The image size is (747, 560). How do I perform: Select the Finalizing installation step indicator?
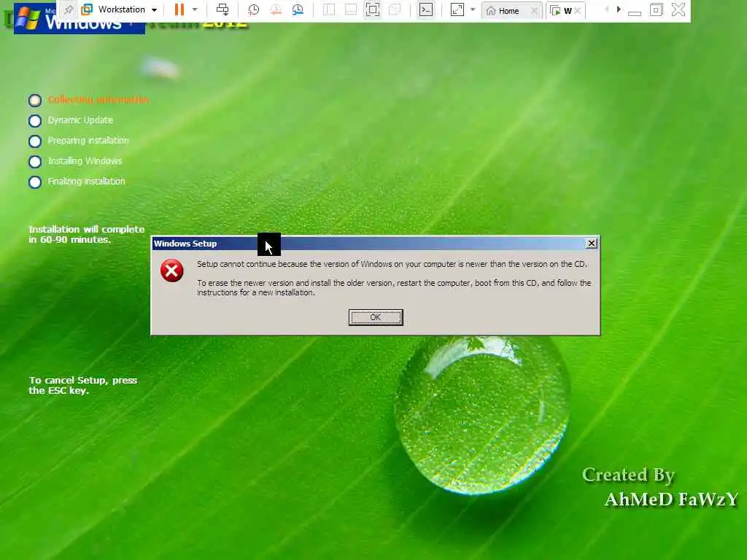(x=35, y=182)
